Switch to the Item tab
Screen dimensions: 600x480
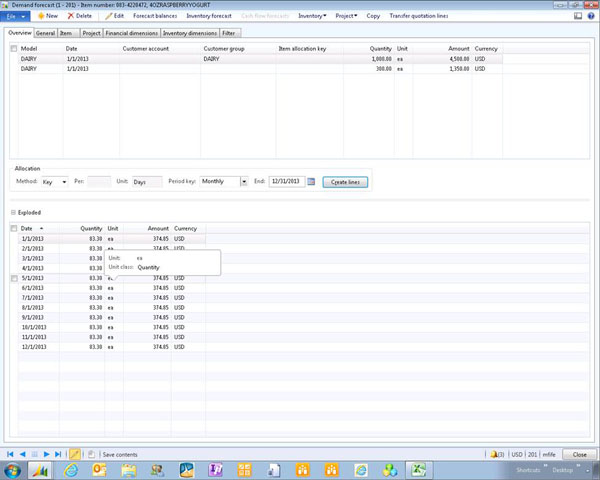coord(68,33)
